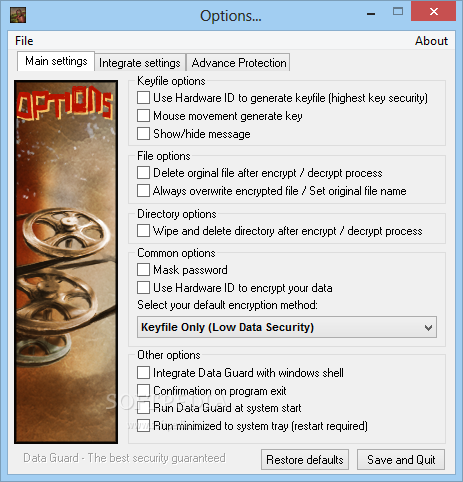Click 'Select your default encryption method:' label
Image resolution: width=463 pixels, height=482 pixels.
[x=227, y=305]
